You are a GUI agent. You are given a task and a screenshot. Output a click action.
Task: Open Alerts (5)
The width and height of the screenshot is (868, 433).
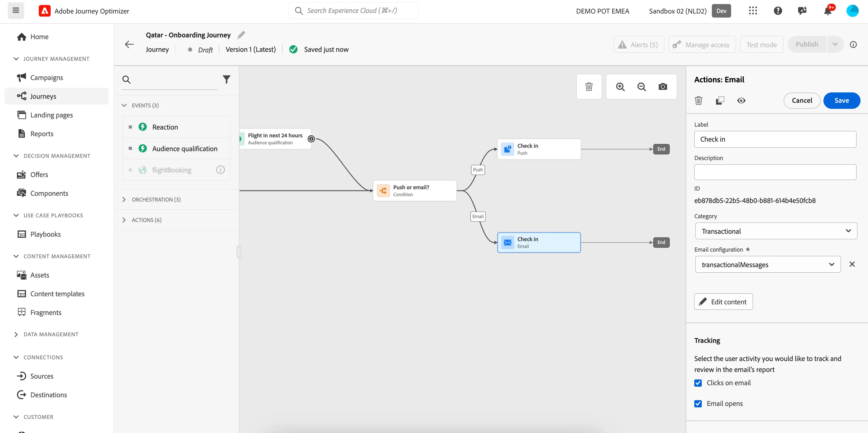click(638, 45)
